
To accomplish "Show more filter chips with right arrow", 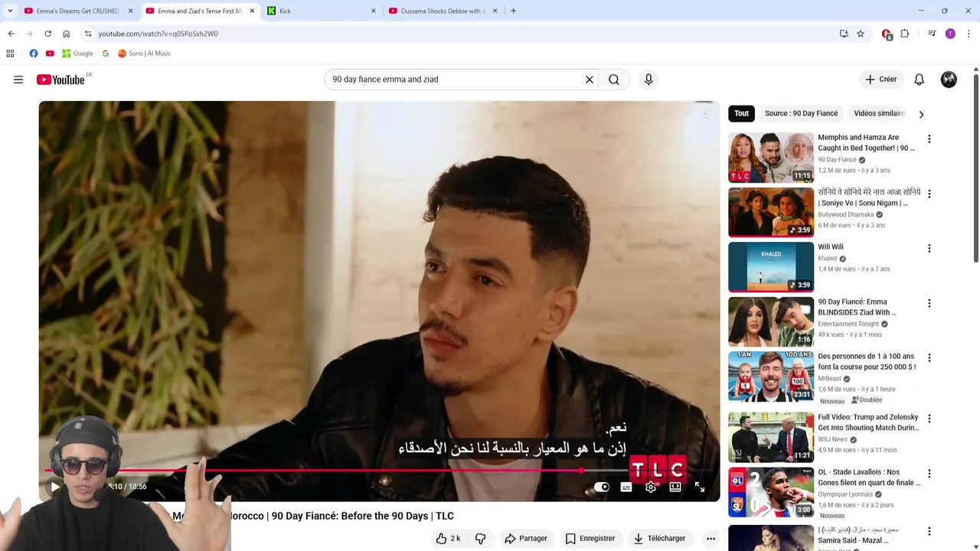I will pos(921,114).
